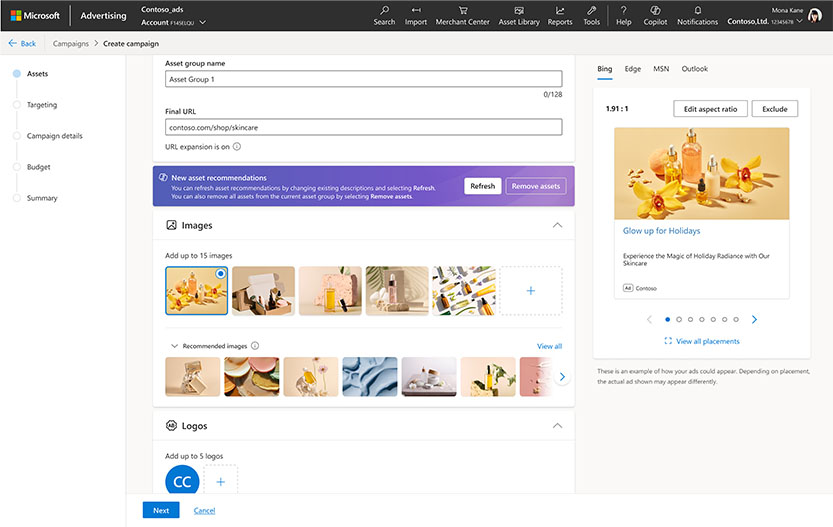Open View all placements
This screenshot has height=527, width=833.
702,341
